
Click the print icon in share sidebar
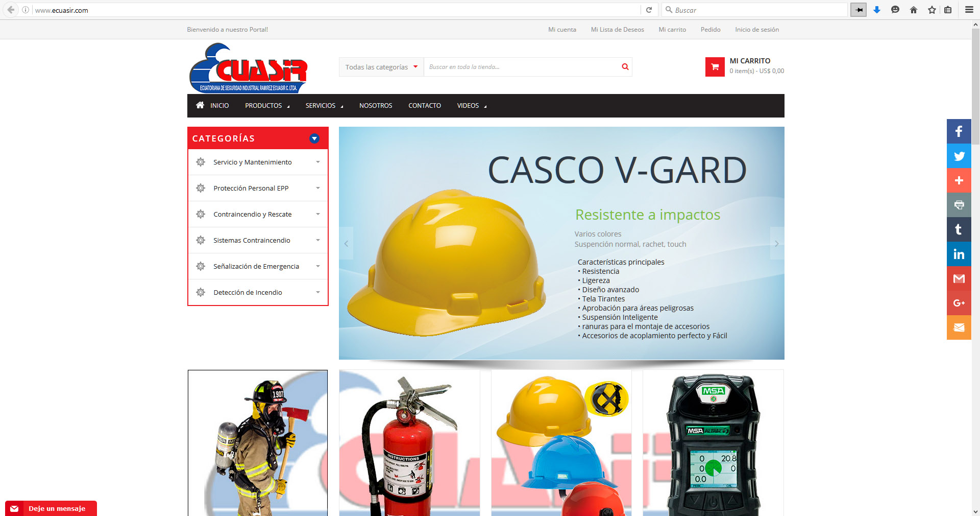click(x=959, y=205)
